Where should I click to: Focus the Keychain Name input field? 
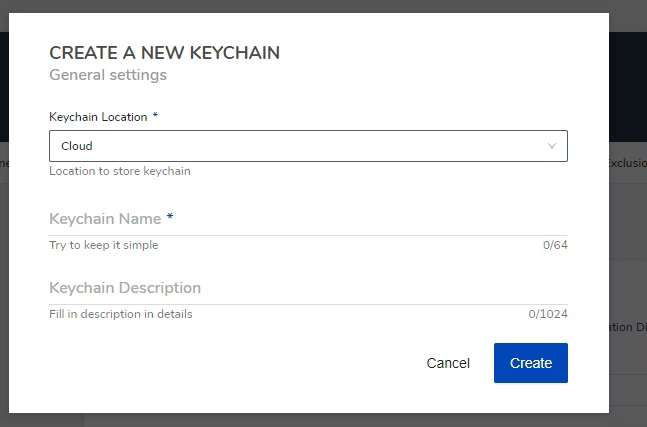coord(308,219)
